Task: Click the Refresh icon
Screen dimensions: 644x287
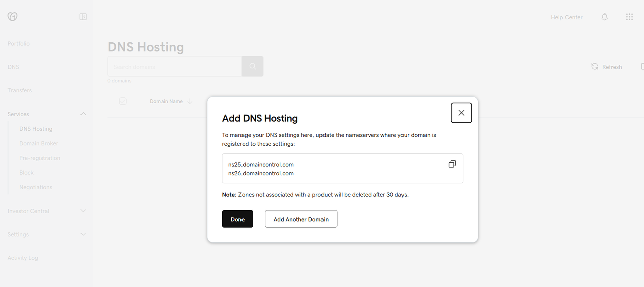Action: [595, 67]
